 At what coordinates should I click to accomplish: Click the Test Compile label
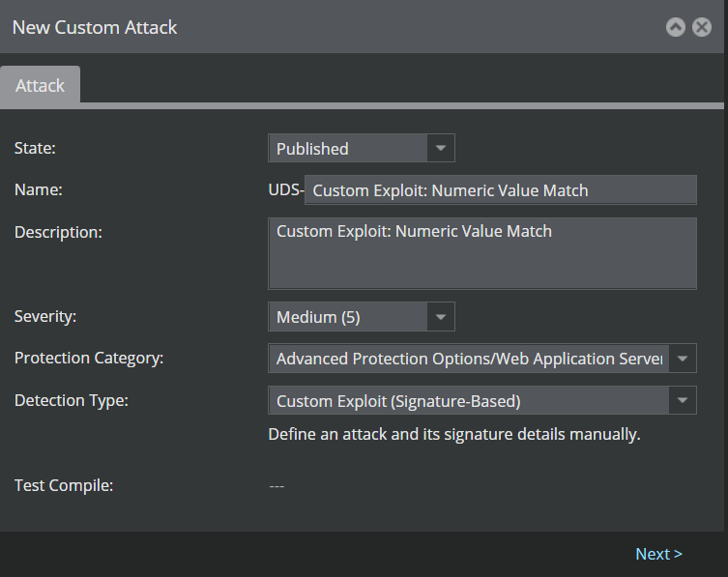coord(64,485)
